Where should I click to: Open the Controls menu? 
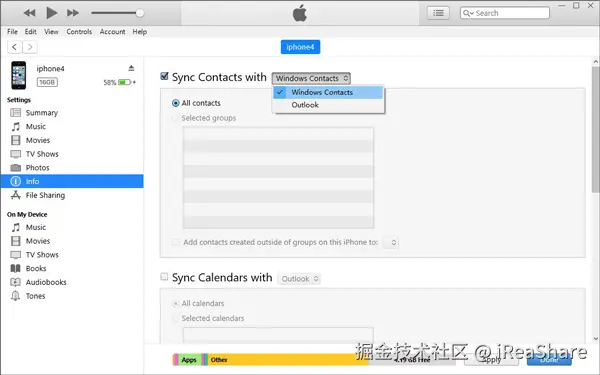(x=79, y=32)
